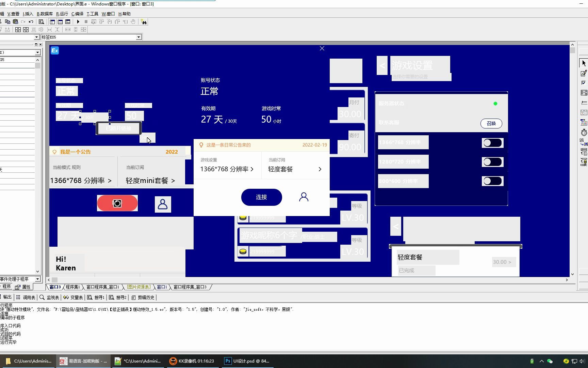Select the network client/server component tool
The height and width of the screenshot is (368, 588).
pyautogui.click(x=584, y=142)
